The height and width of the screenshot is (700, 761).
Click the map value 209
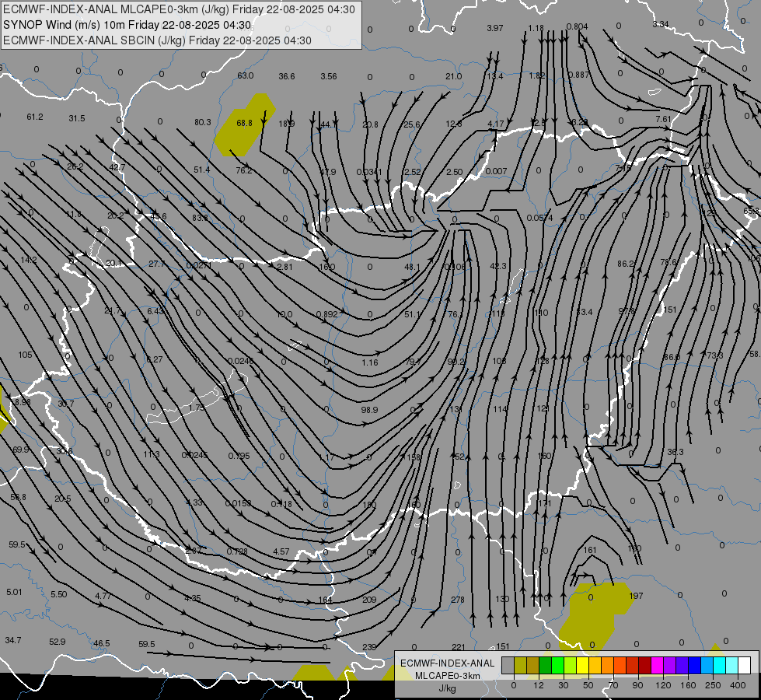(x=369, y=600)
